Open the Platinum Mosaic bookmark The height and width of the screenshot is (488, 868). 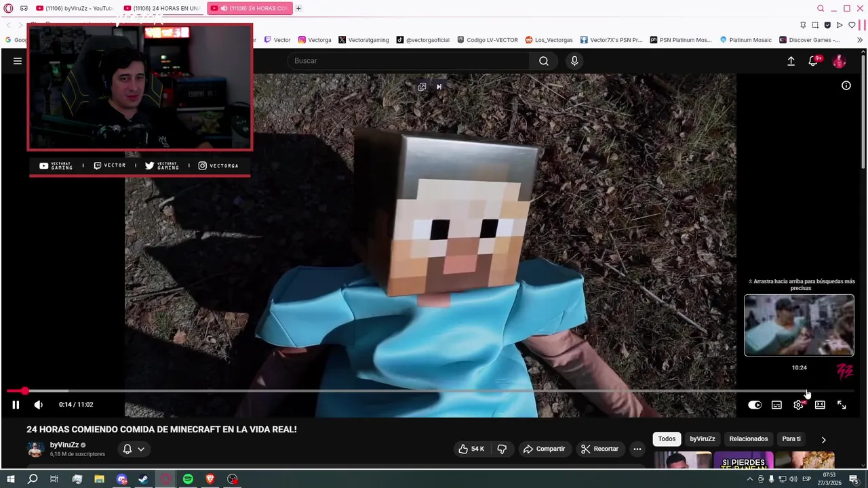(x=745, y=40)
